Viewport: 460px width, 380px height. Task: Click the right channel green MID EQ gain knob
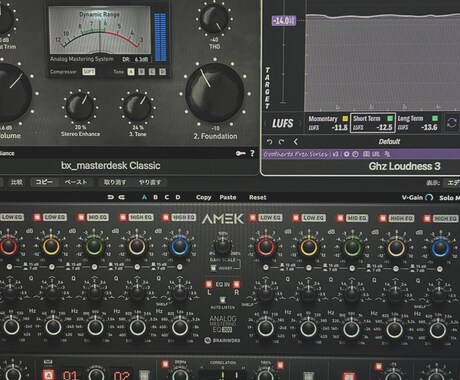[352, 247]
